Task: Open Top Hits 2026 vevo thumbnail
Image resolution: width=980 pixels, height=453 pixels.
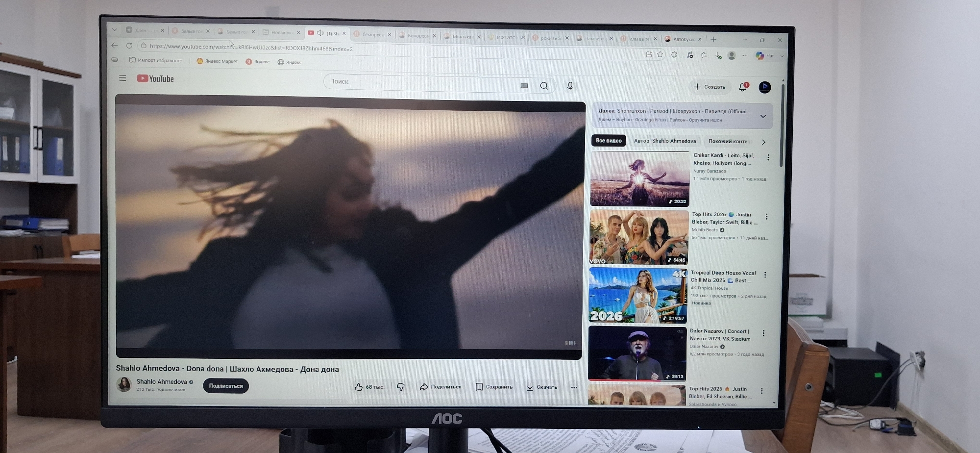Action: point(638,238)
